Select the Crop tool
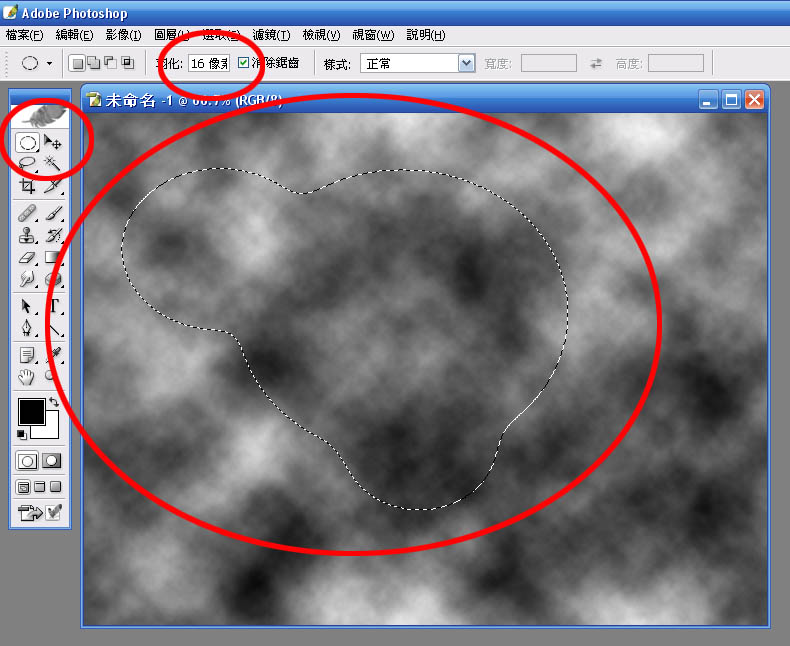790x646 pixels. (28, 186)
